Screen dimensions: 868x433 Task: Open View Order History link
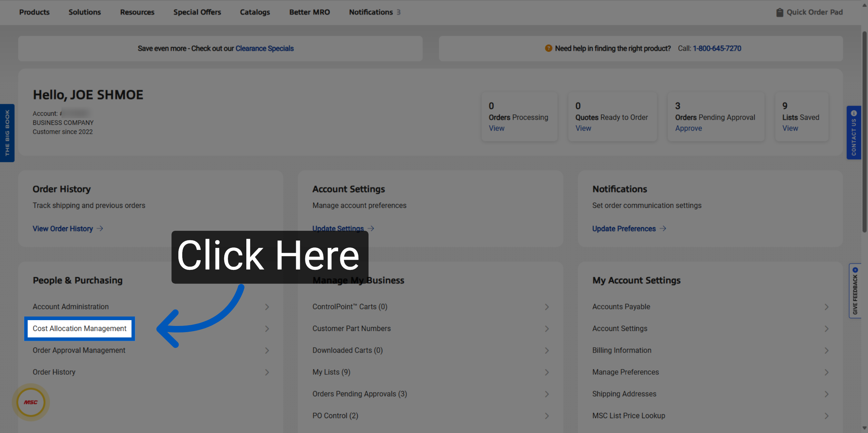tap(63, 229)
